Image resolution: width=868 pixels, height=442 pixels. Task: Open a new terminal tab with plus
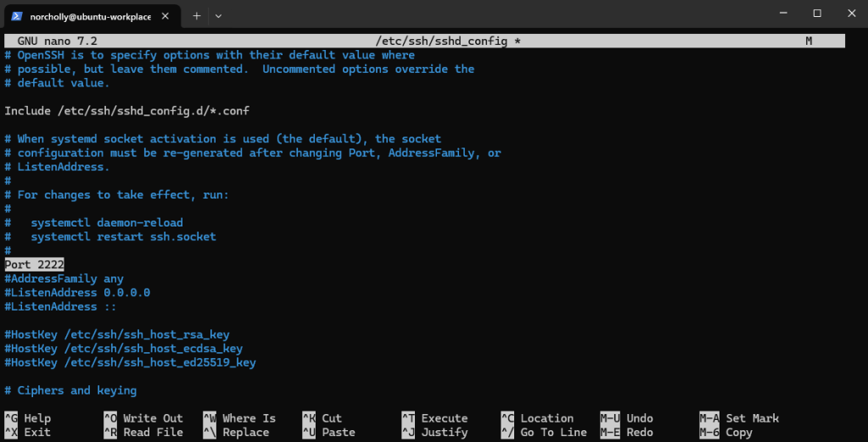click(x=196, y=15)
